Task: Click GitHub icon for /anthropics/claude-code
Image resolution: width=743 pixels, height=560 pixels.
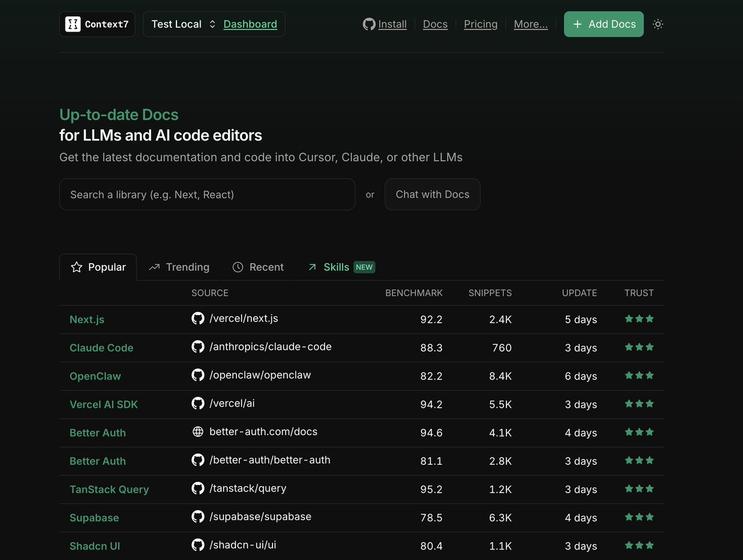Action: (x=198, y=347)
